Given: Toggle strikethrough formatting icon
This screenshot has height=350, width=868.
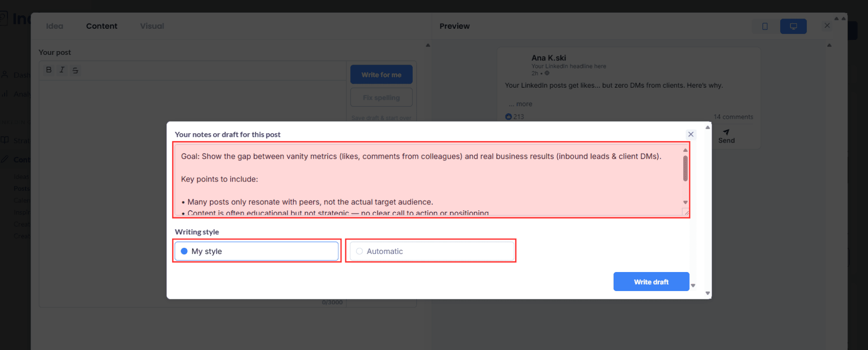Looking at the screenshot, I should (75, 71).
